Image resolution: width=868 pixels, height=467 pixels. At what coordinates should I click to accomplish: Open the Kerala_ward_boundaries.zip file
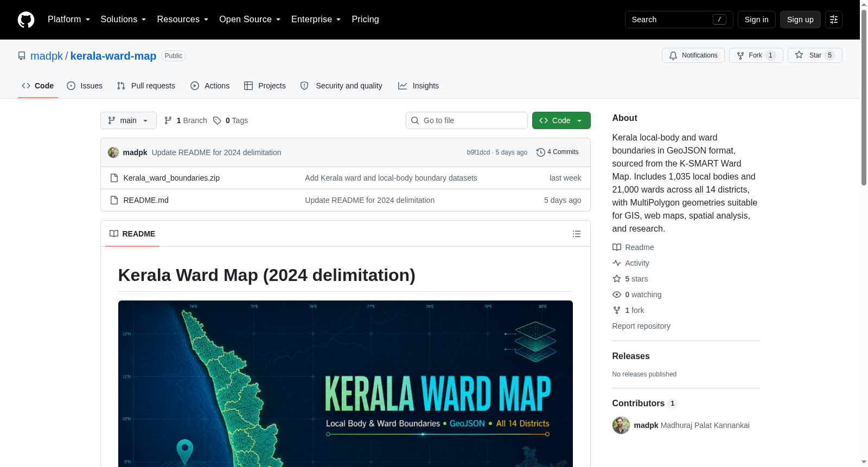point(171,178)
